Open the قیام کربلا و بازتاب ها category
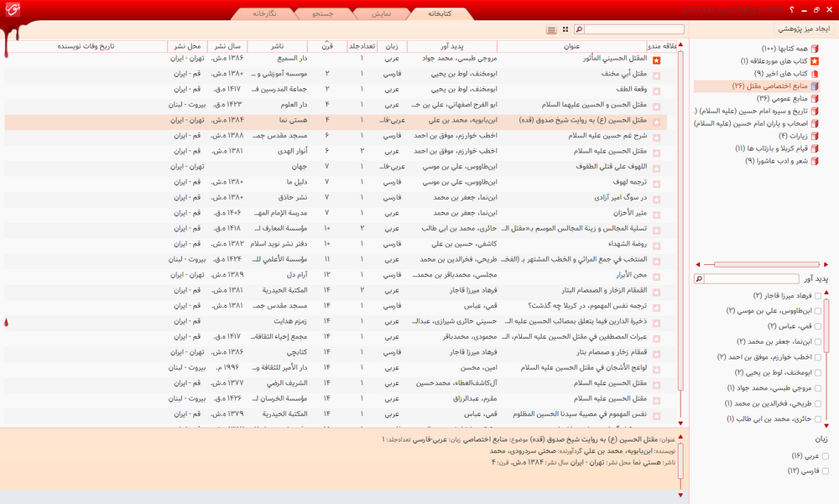Viewport: 839px width, 504px height. [771, 148]
